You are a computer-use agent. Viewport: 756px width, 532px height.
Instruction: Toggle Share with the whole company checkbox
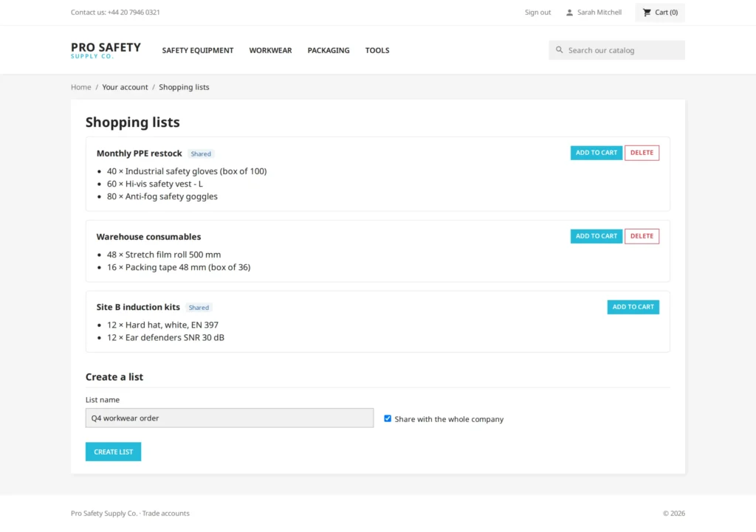tap(388, 418)
